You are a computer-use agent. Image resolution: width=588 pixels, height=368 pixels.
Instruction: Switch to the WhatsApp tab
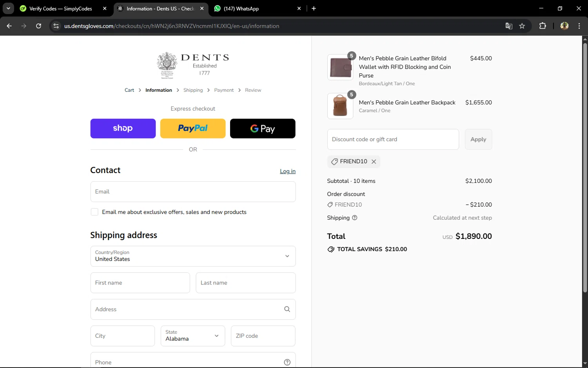(255, 8)
